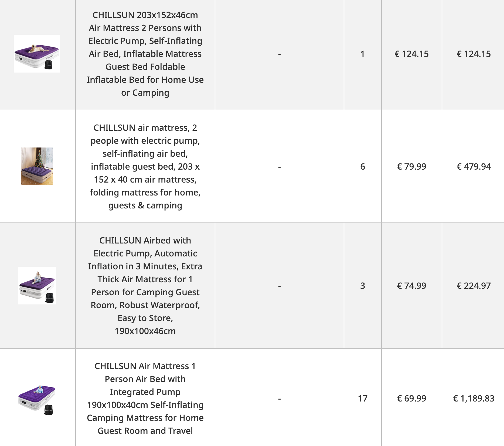This screenshot has width=504, height=446.
Task: Open the Christmas tree mattress thumbnail
Action: click(x=37, y=166)
